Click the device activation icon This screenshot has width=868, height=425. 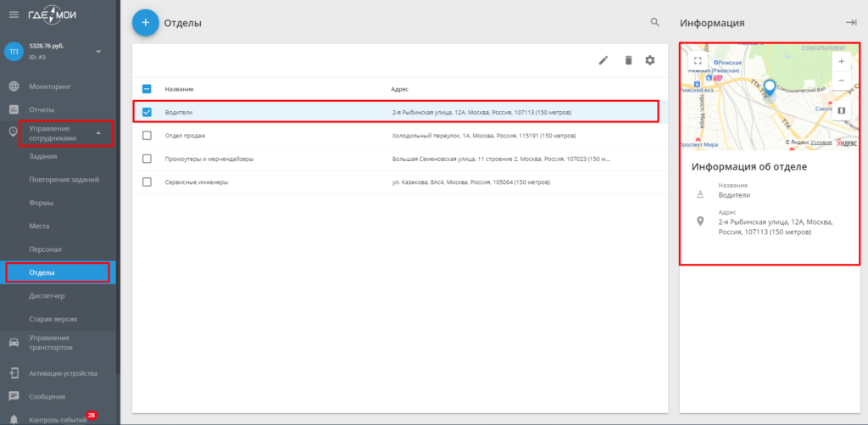click(14, 373)
